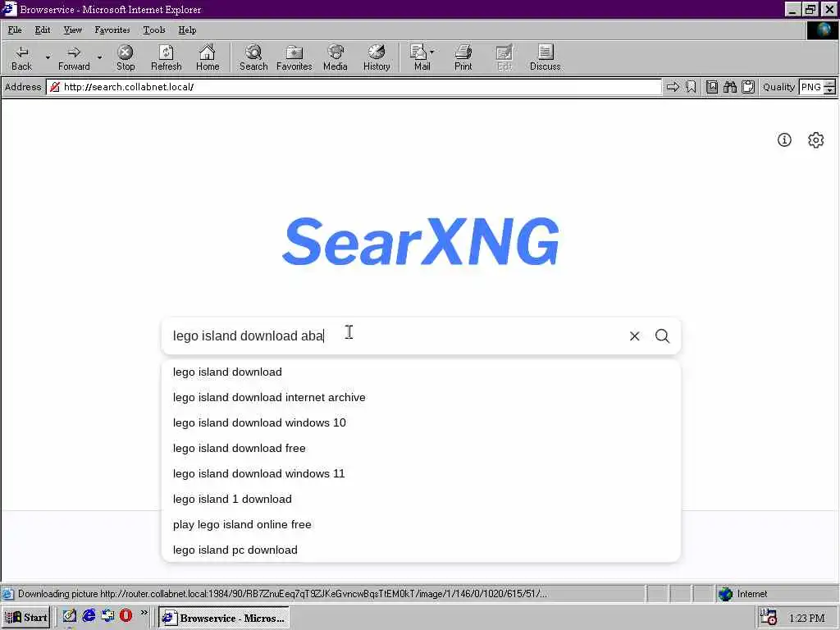The width and height of the screenshot is (840, 630).
Task: Open the Media toolbar button
Action: [336, 58]
